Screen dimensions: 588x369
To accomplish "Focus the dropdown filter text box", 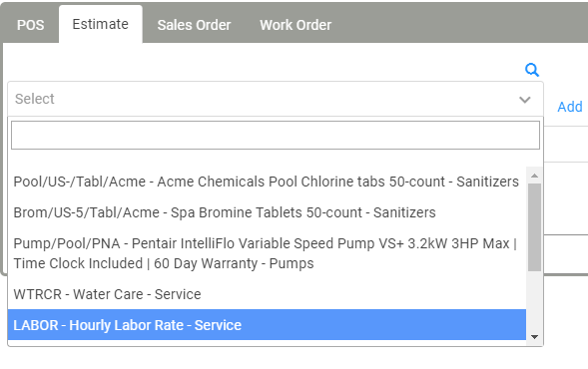I will click(x=276, y=135).
